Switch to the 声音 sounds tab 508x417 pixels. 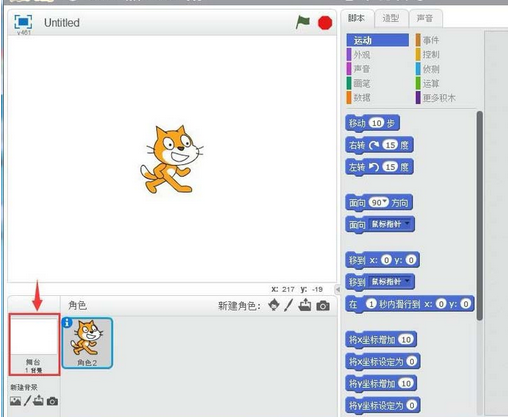[x=425, y=18]
